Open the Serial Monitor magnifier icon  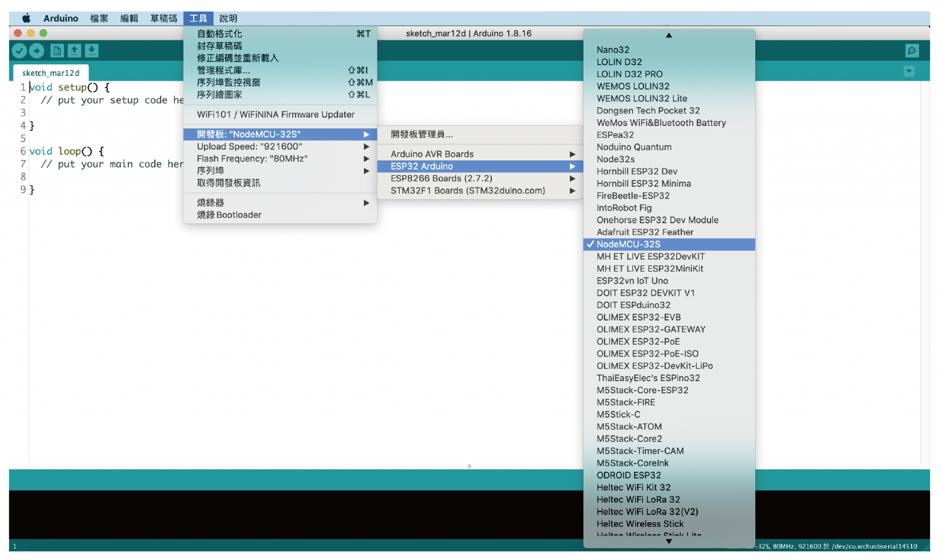(x=912, y=51)
